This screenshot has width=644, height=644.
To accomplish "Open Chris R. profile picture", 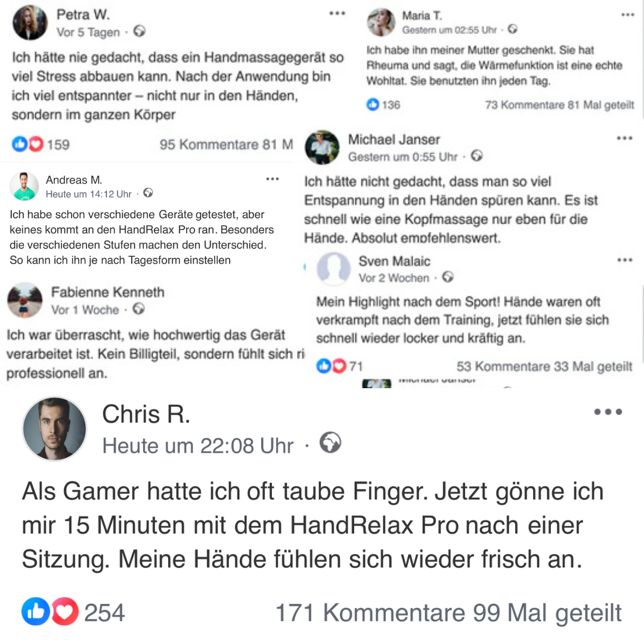I will pos(54,428).
